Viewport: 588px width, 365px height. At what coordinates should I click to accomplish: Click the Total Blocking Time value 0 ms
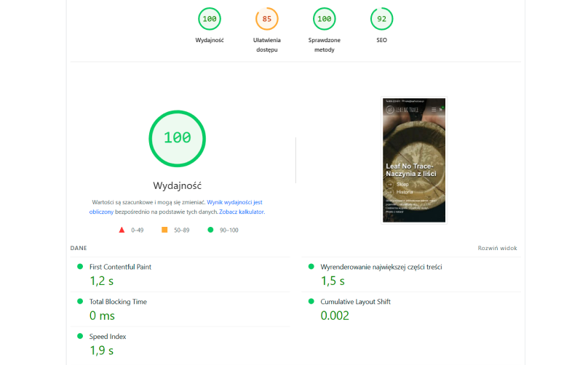(102, 316)
